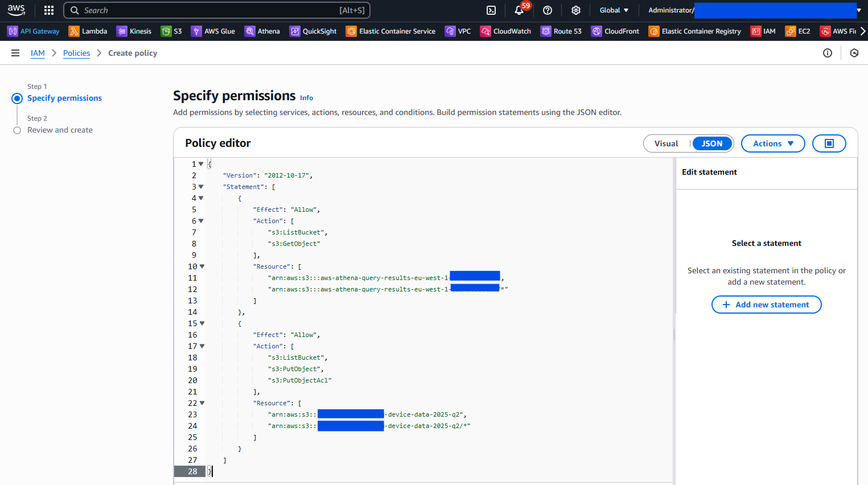The image size is (868, 485).
Task: Select Step 2 Review and create
Action: click(x=60, y=130)
